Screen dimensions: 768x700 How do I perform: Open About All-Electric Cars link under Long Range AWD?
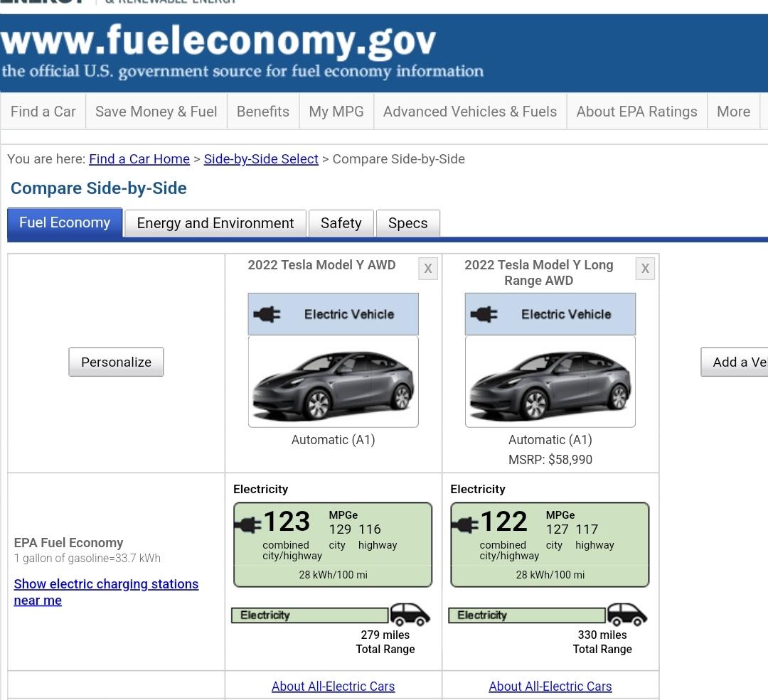550,686
